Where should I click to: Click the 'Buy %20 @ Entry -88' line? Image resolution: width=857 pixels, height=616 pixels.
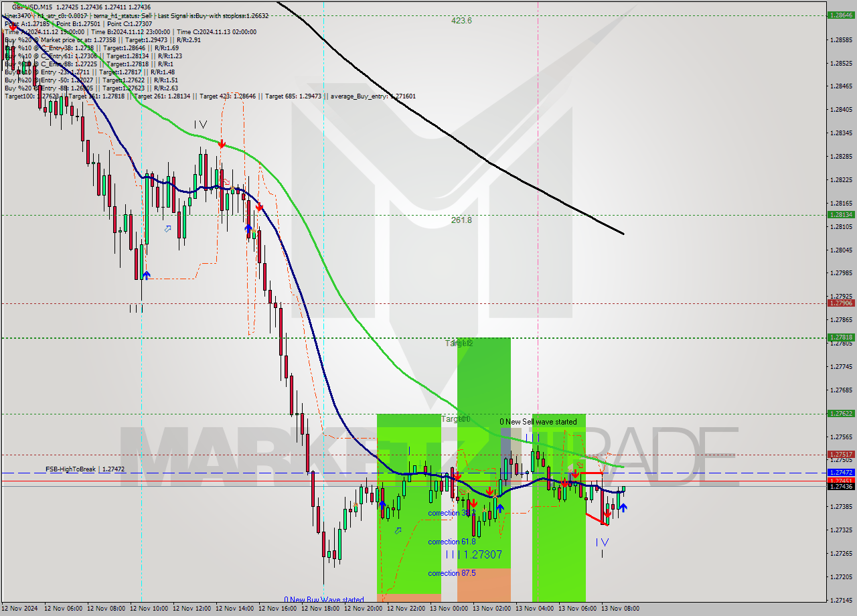[x=91, y=88]
